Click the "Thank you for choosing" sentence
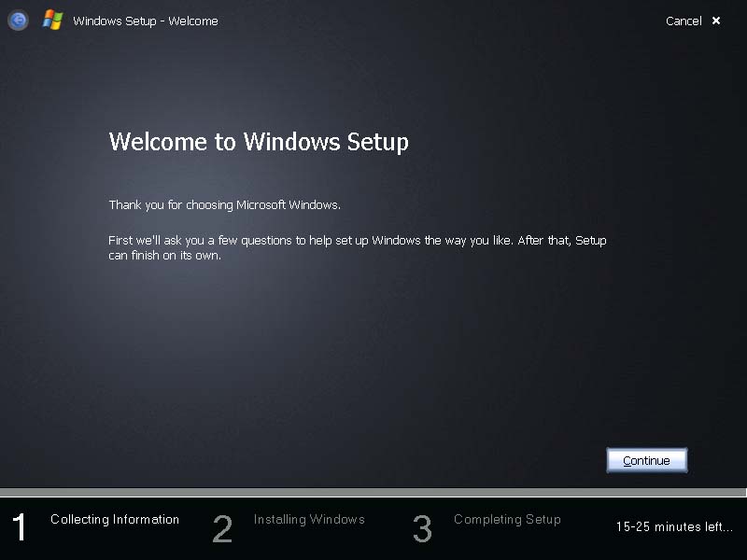The height and width of the screenshot is (560, 747). 224,204
